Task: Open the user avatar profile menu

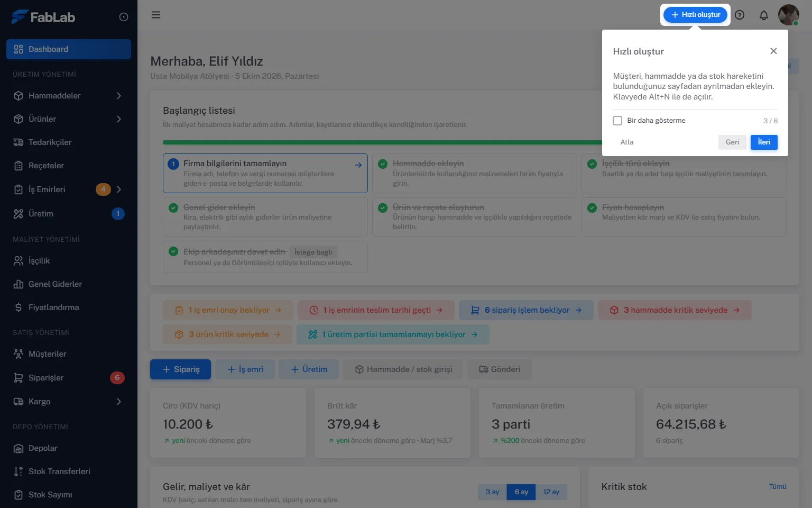Action: (788, 15)
